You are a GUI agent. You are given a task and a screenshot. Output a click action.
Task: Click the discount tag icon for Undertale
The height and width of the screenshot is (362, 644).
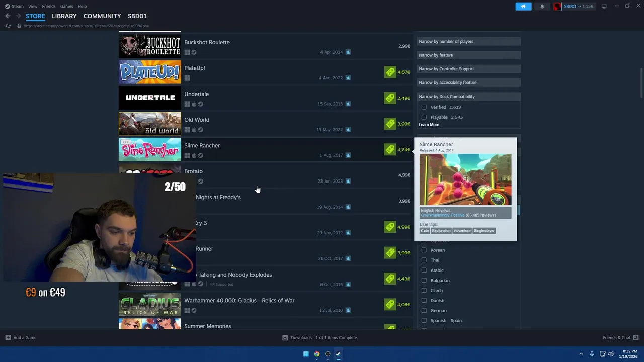(390, 98)
